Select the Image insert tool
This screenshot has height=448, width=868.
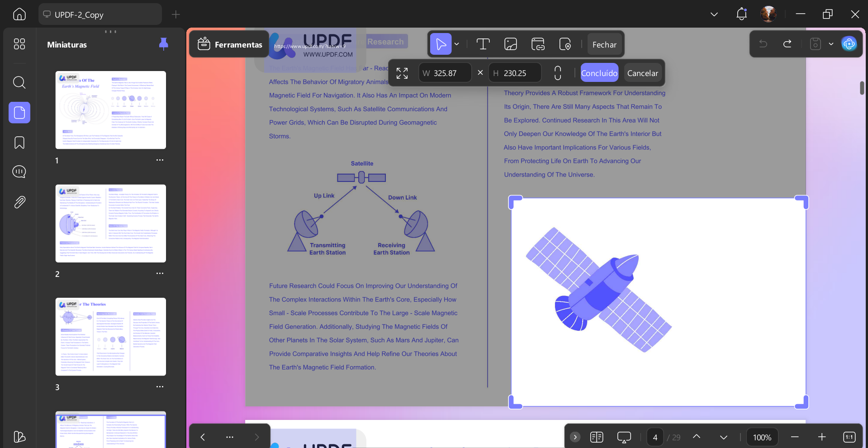[511, 44]
